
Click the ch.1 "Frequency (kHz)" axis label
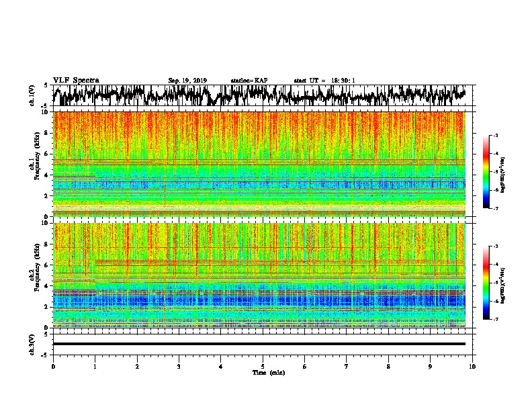click(37, 156)
